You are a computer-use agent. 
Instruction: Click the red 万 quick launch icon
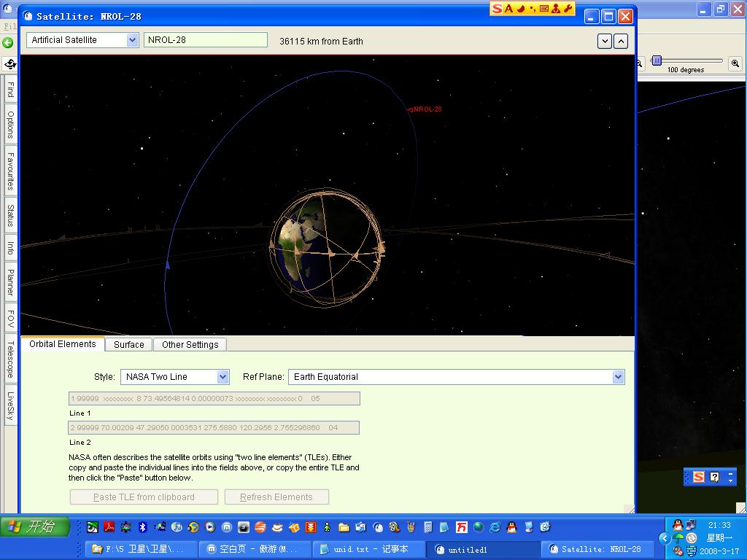pyautogui.click(x=461, y=527)
